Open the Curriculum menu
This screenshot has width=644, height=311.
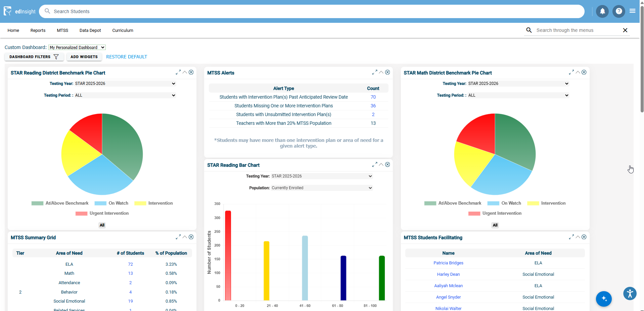(123, 31)
